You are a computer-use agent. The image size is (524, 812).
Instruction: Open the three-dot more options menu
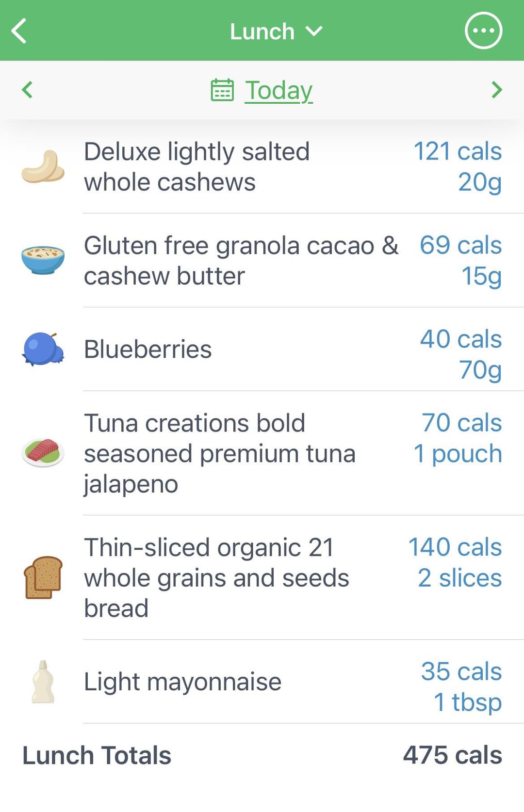point(483,31)
